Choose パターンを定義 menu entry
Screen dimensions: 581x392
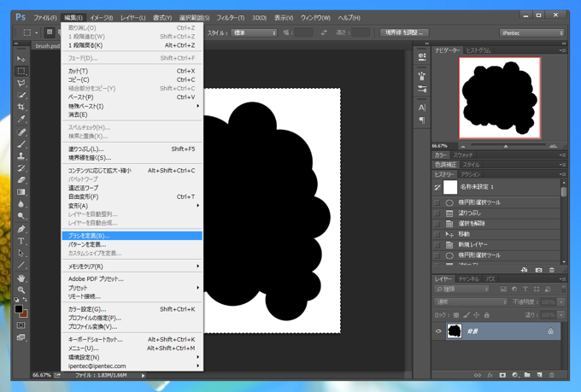[x=132, y=244]
